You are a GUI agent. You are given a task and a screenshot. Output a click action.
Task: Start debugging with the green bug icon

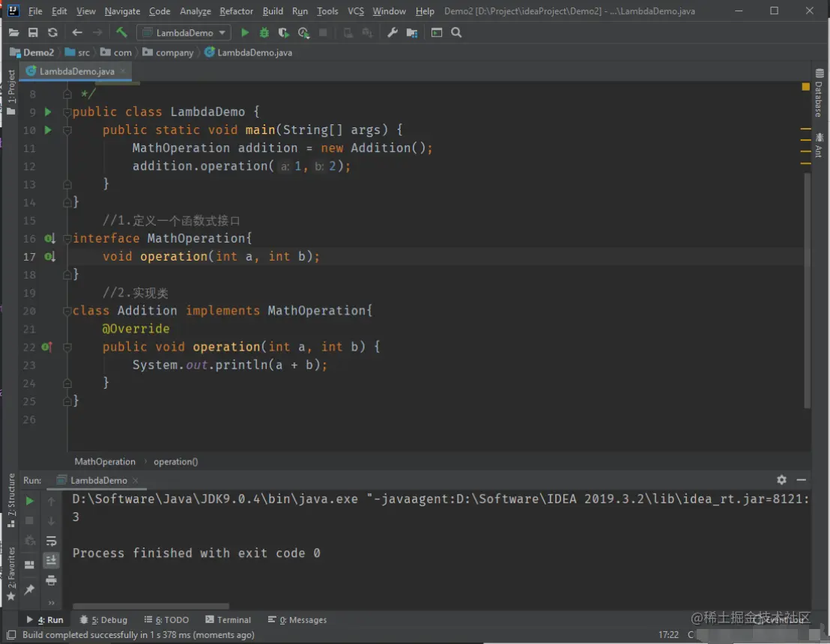[x=264, y=33]
